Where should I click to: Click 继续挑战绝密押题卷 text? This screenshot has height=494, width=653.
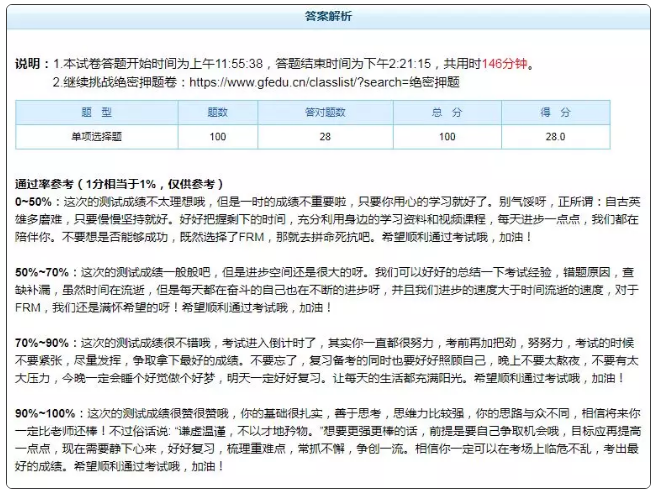coord(120,82)
